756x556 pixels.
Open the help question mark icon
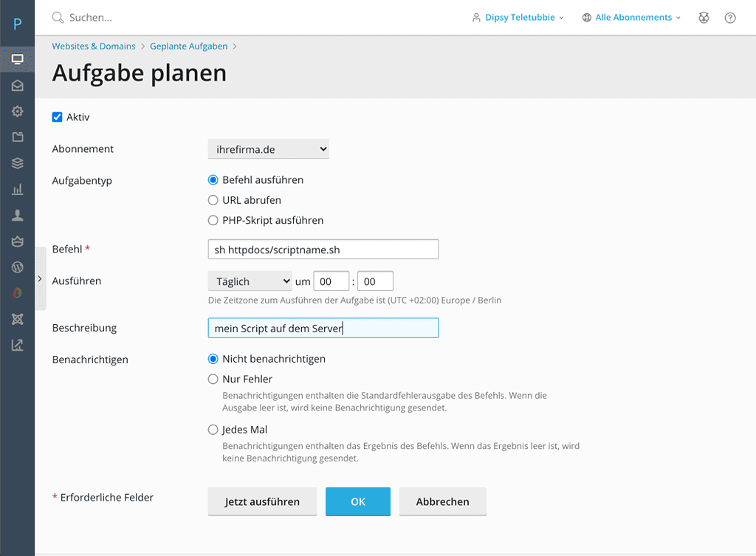pos(730,18)
